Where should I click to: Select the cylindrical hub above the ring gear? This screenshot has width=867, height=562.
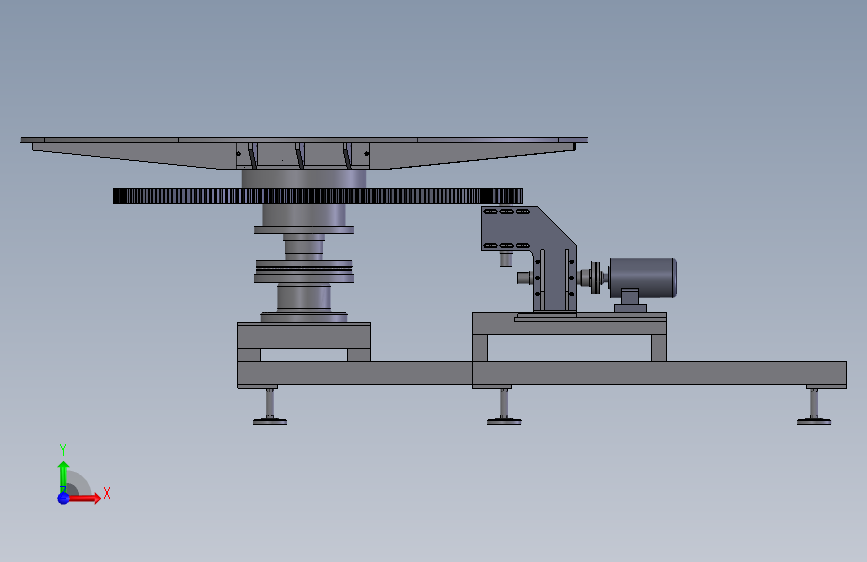click(x=304, y=179)
